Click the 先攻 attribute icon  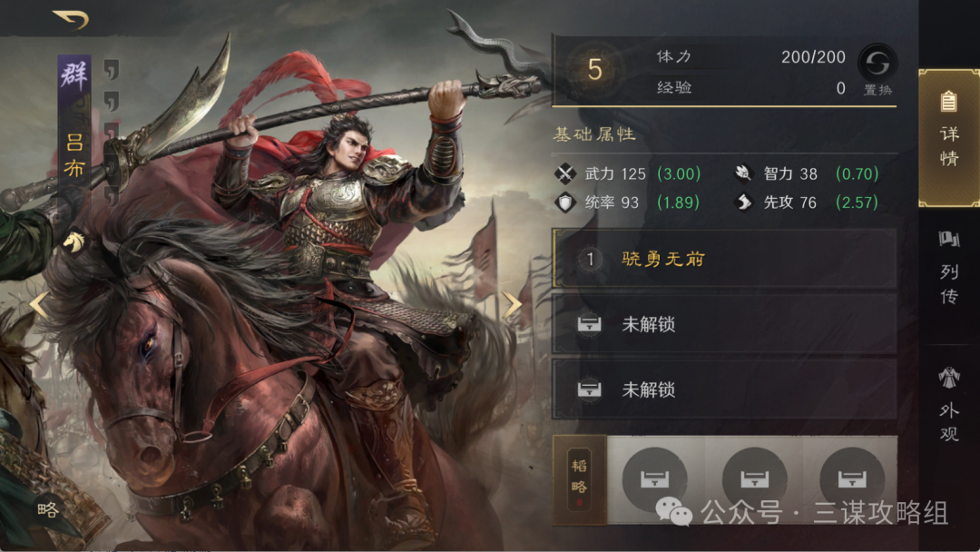pos(743,202)
